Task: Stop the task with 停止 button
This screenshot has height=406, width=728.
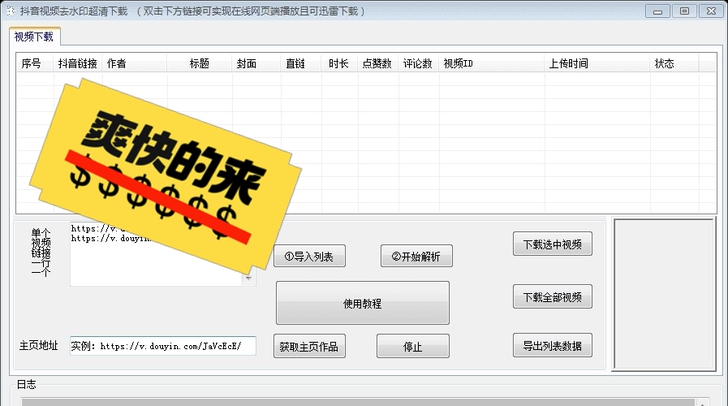Action: [x=413, y=346]
